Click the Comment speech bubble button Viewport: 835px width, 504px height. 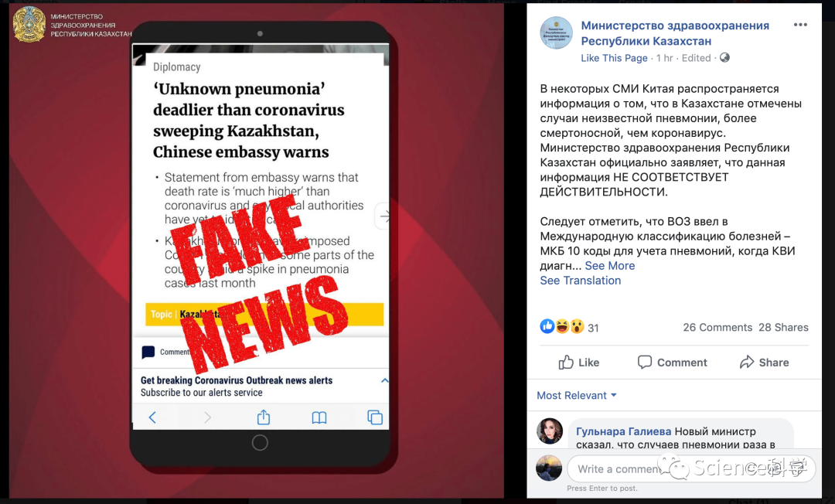coord(672,363)
